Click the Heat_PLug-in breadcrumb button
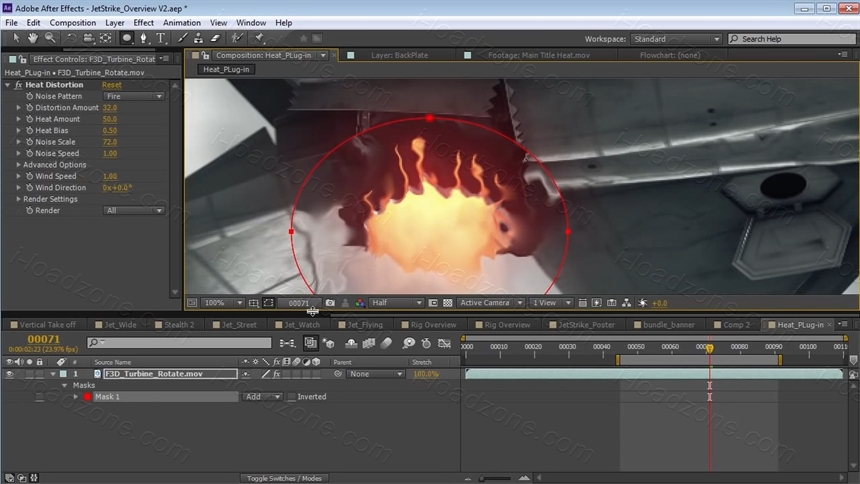Screen dimensions: 860x484 (x=226, y=69)
